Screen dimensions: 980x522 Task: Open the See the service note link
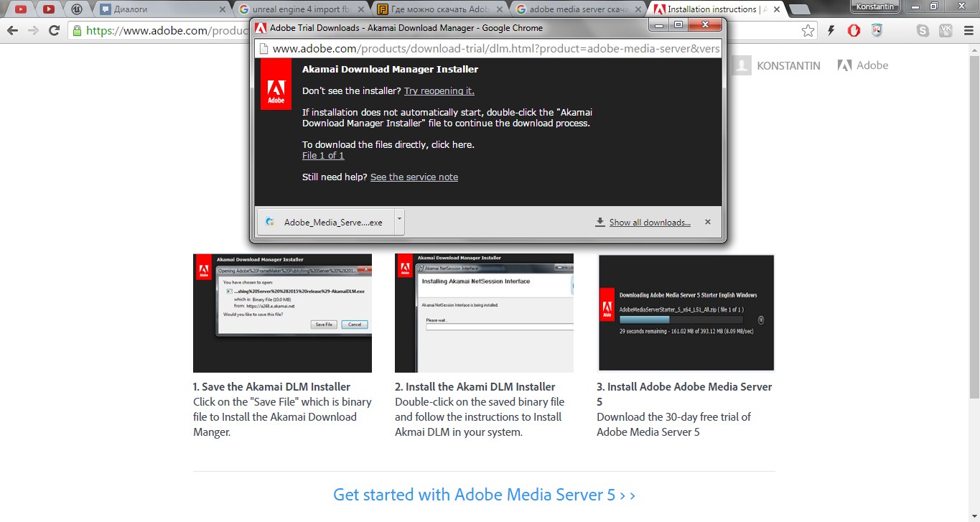(414, 177)
